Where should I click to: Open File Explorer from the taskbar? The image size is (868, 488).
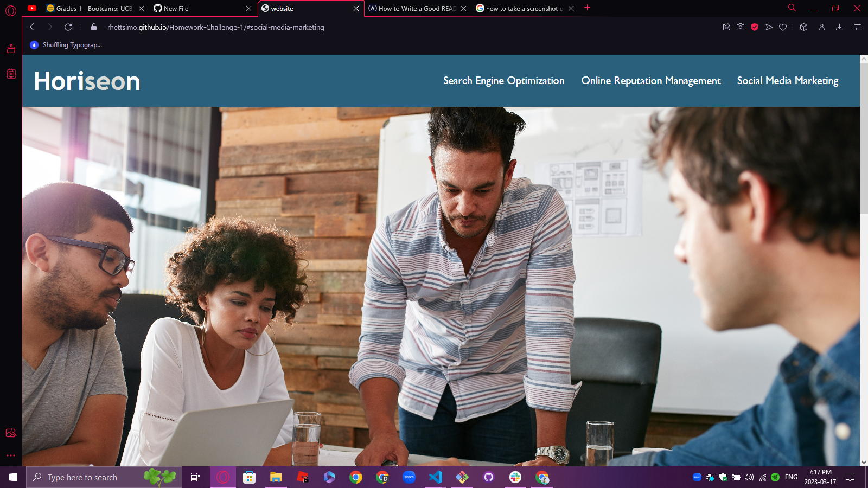[x=276, y=477]
